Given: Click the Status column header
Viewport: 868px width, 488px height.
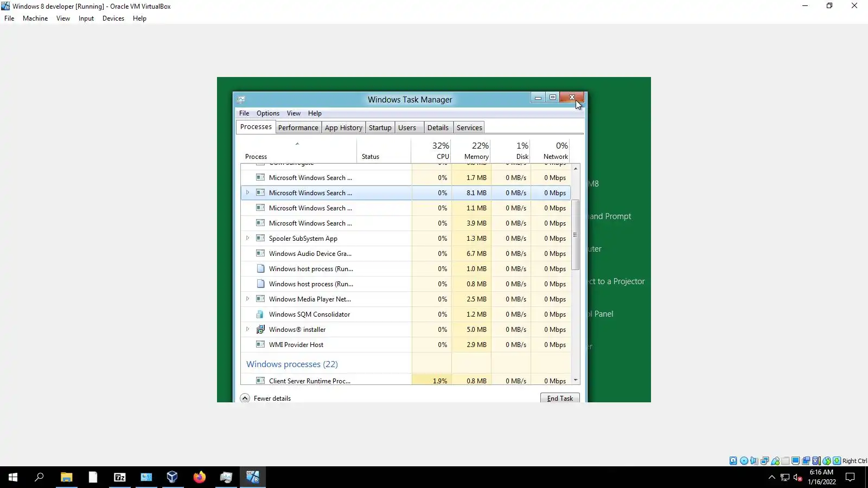Looking at the screenshot, I should (384, 151).
